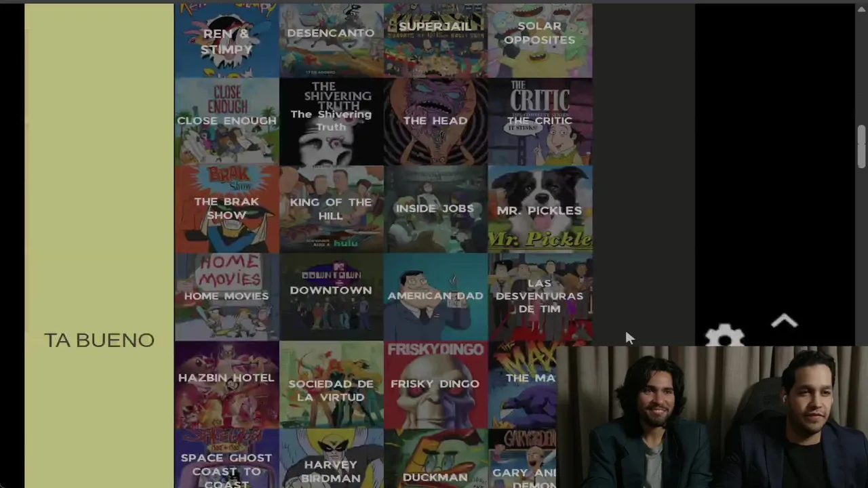Screen dimensions: 868x488
Task: Choose The Head thumbnail
Action: click(x=435, y=121)
